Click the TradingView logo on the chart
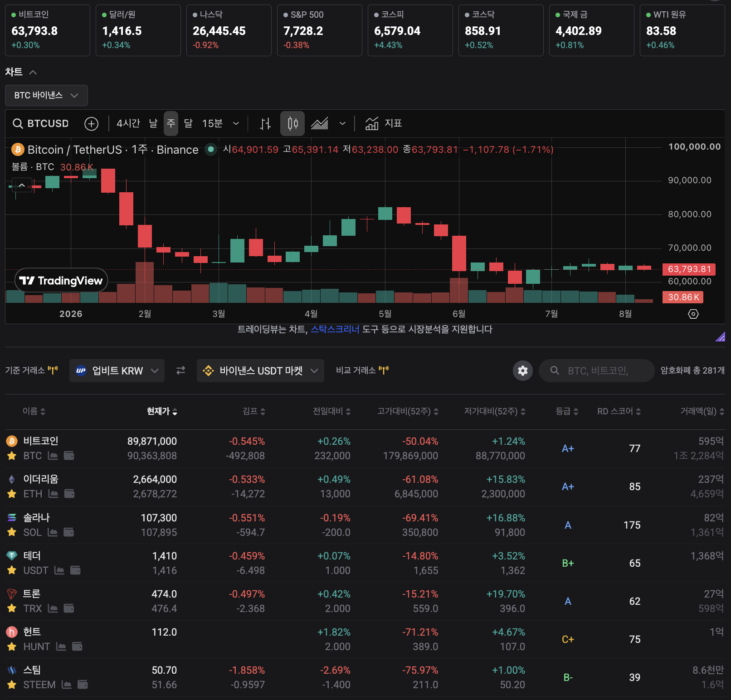 pyautogui.click(x=62, y=281)
